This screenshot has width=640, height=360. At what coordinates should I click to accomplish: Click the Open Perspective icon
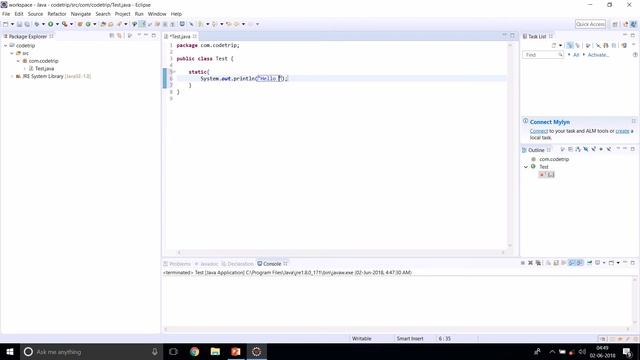615,24
